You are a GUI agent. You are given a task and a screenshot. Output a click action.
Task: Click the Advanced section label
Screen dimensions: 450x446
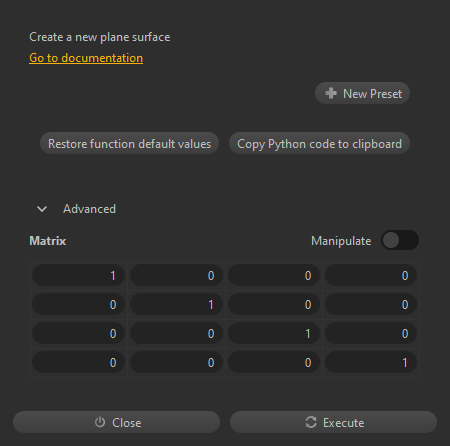pyautogui.click(x=89, y=209)
